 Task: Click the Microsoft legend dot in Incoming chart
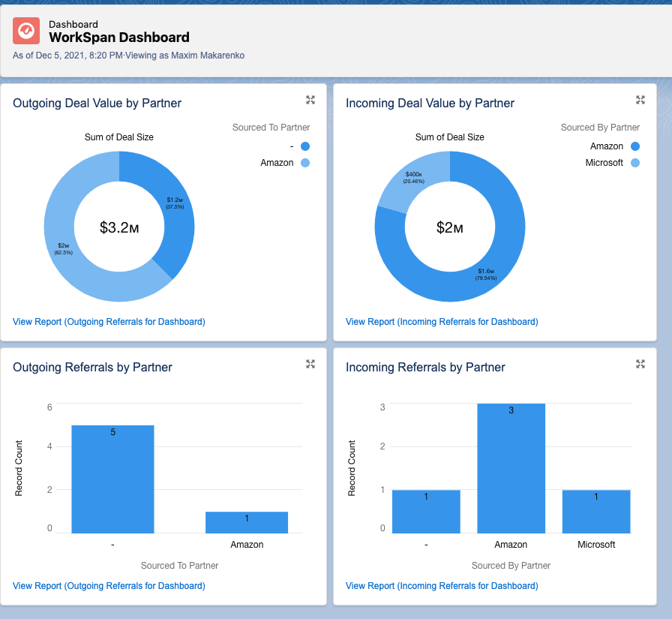(x=635, y=163)
